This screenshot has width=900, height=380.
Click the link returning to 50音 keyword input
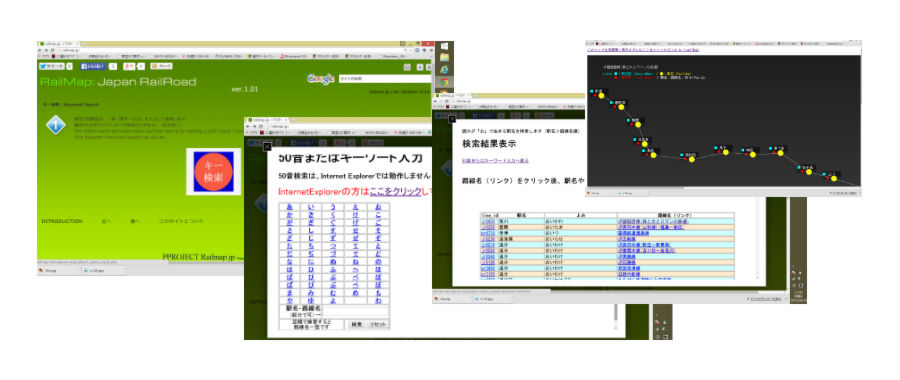point(495,160)
